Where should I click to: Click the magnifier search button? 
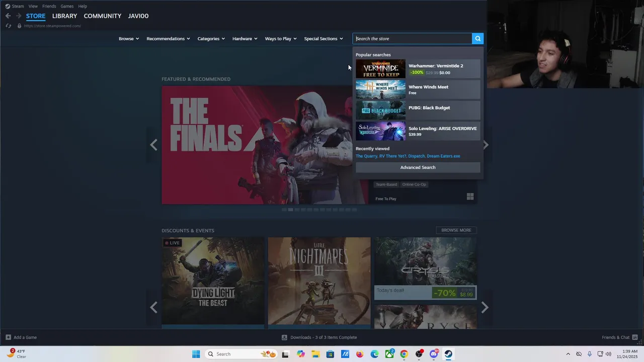[477, 38]
